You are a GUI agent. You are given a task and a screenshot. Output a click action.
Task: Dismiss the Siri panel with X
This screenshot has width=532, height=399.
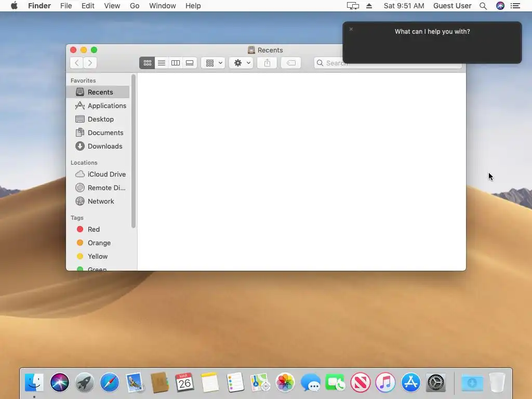click(351, 29)
